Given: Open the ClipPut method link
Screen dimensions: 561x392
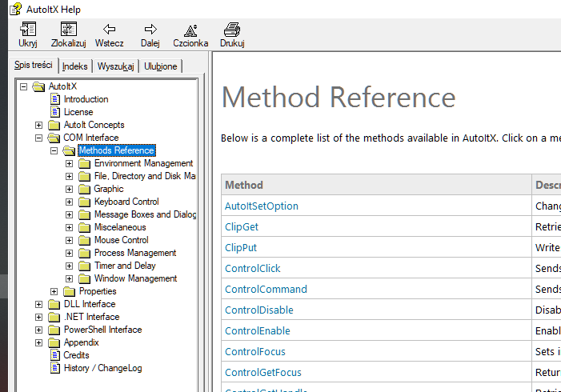Looking at the screenshot, I should pyautogui.click(x=241, y=247).
